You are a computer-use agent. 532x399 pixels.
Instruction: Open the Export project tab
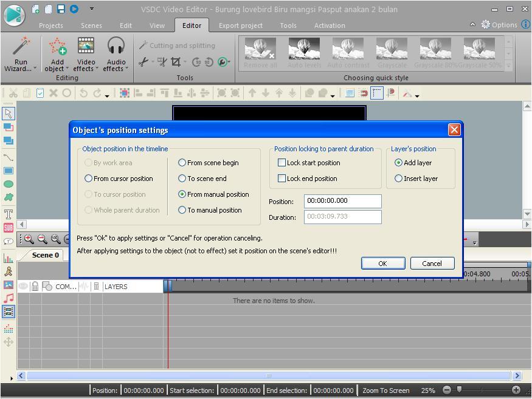point(241,26)
